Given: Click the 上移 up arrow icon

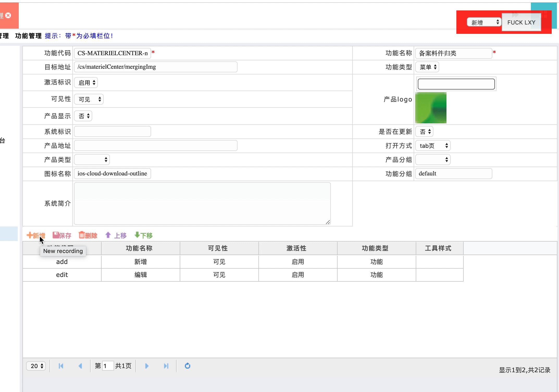Looking at the screenshot, I should click(108, 235).
